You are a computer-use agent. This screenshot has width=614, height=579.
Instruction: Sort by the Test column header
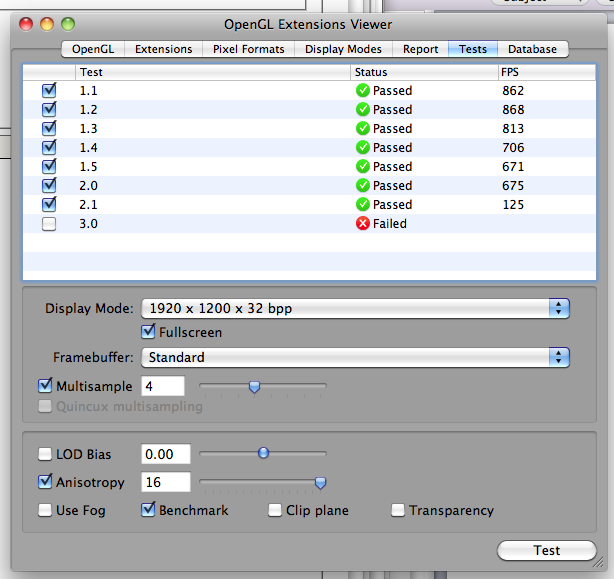[213, 72]
